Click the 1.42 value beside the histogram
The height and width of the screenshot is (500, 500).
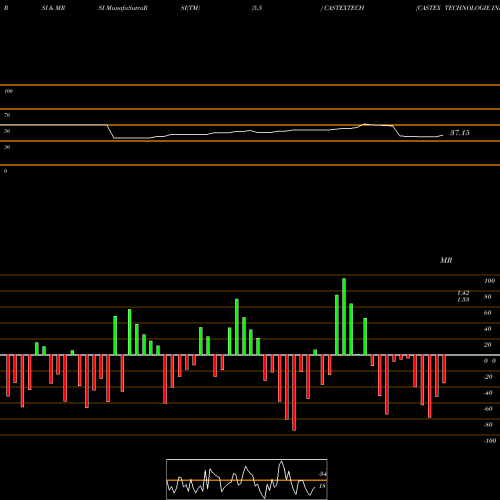(x=463, y=293)
